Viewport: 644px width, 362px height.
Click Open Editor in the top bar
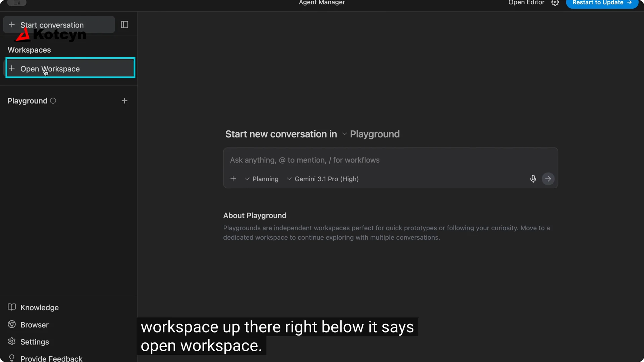[x=526, y=3]
